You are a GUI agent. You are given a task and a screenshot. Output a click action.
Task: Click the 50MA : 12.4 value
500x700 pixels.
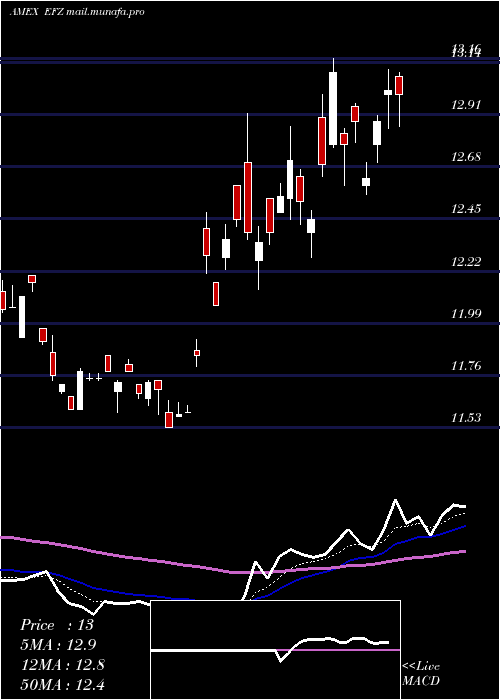[63, 684]
